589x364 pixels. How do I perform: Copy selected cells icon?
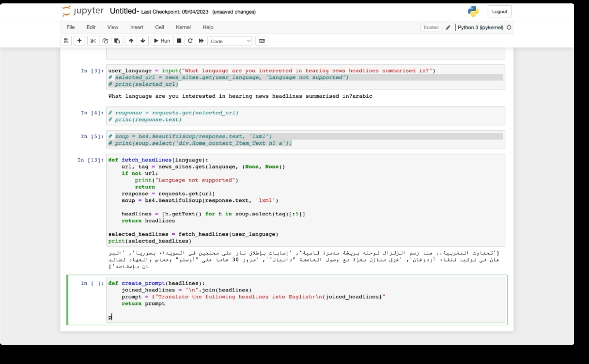click(105, 41)
